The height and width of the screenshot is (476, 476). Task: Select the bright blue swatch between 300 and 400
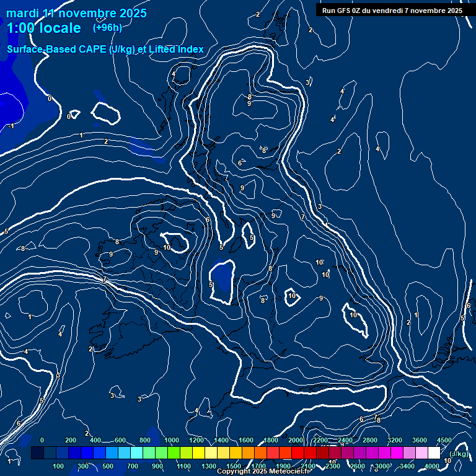pyautogui.click(x=87, y=452)
